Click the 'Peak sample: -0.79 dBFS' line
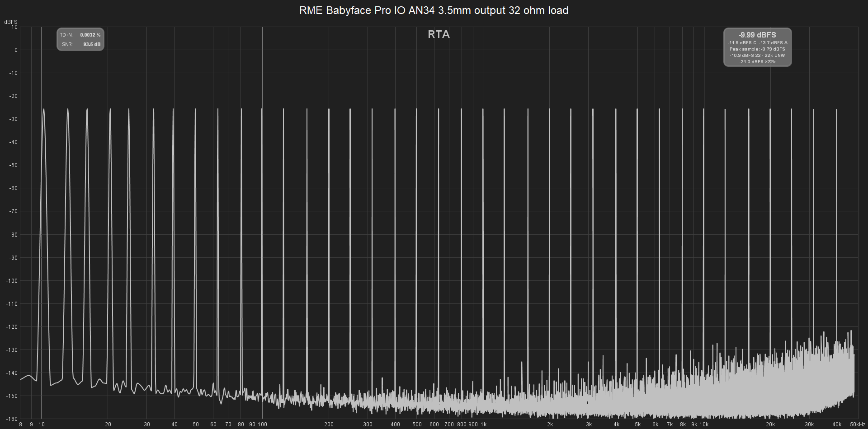 point(757,49)
